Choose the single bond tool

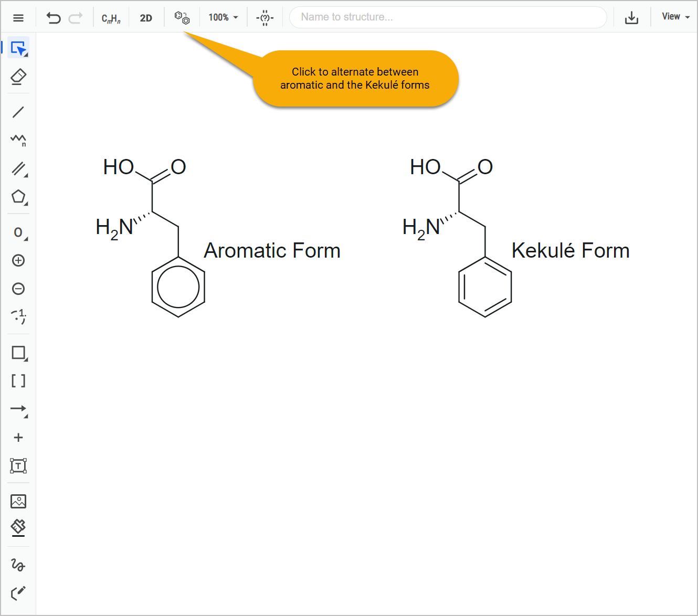pos(18,112)
